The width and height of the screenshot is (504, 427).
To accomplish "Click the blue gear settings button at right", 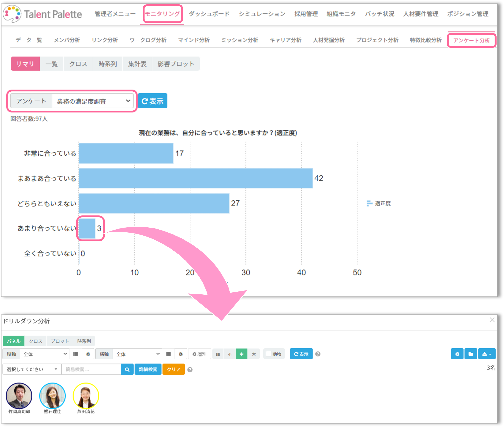I will 457,354.
